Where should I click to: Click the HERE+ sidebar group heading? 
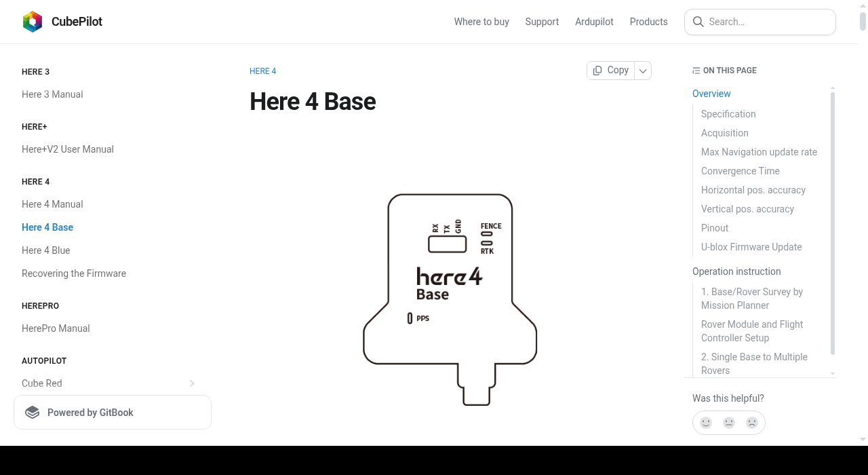click(34, 127)
